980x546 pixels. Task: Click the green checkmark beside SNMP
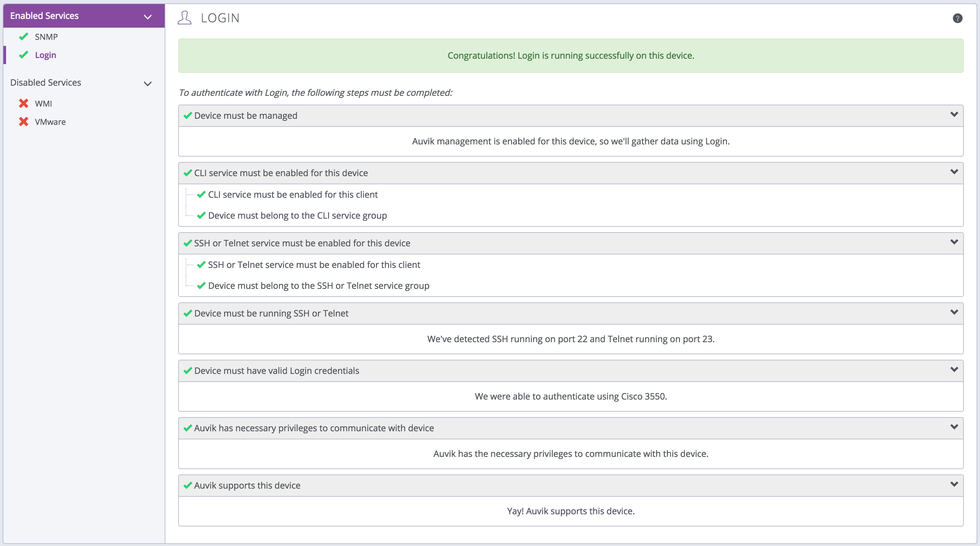[24, 36]
